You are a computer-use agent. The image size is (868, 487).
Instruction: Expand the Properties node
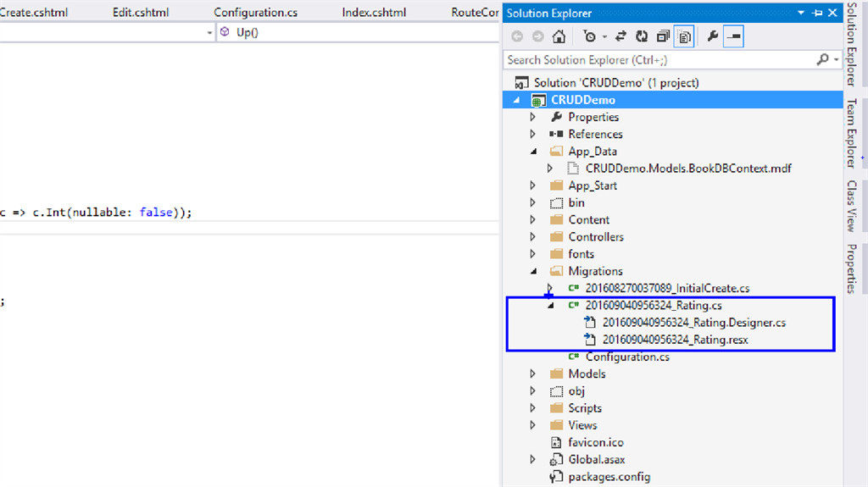pyautogui.click(x=532, y=117)
